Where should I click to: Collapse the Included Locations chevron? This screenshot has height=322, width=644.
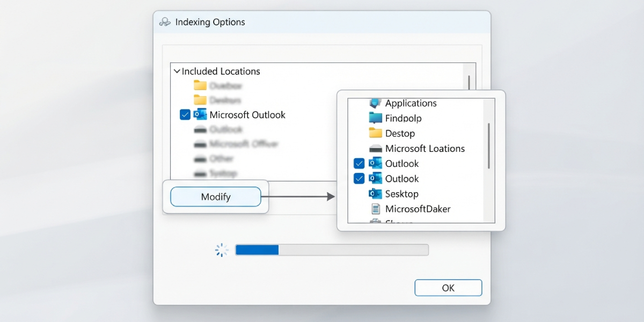[x=177, y=71]
